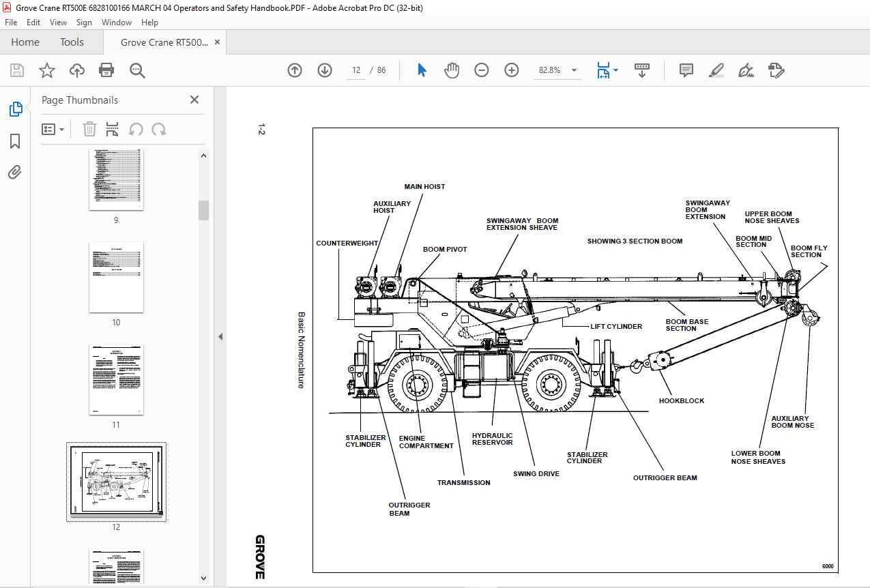The height and width of the screenshot is (588, 870).
Task: Click the Send for review icon
Action: (776, 70)
